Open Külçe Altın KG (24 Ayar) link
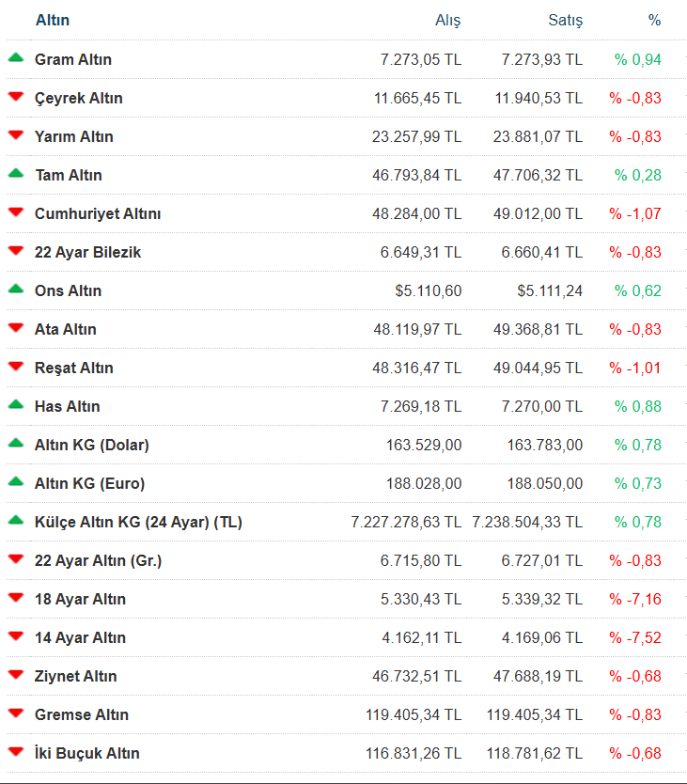Screen dimensions: 687x784 coord(138,522)
